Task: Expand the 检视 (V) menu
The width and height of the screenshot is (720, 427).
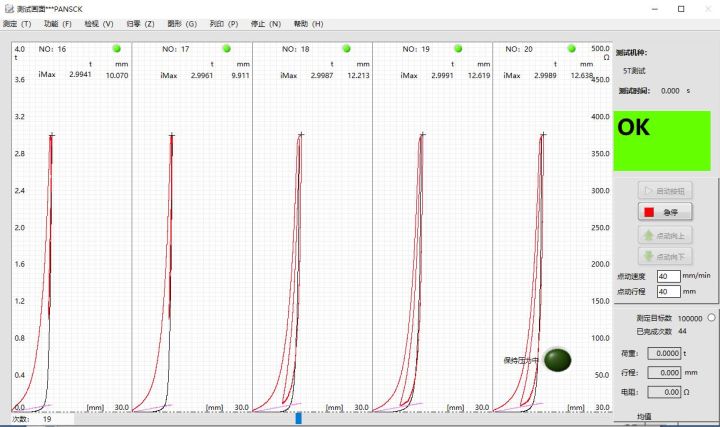Action: [x=99, y=23]
